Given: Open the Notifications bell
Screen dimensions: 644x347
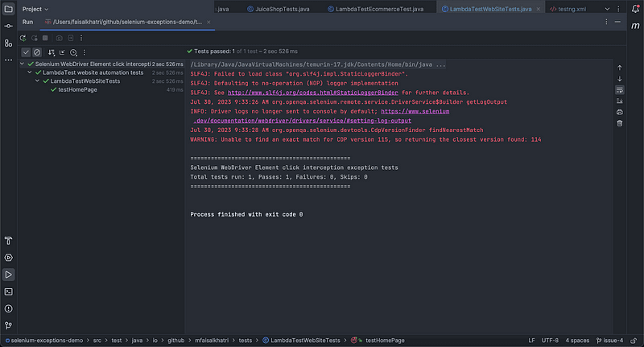Looking at the screenshot, I should click(x=635, y=9).
